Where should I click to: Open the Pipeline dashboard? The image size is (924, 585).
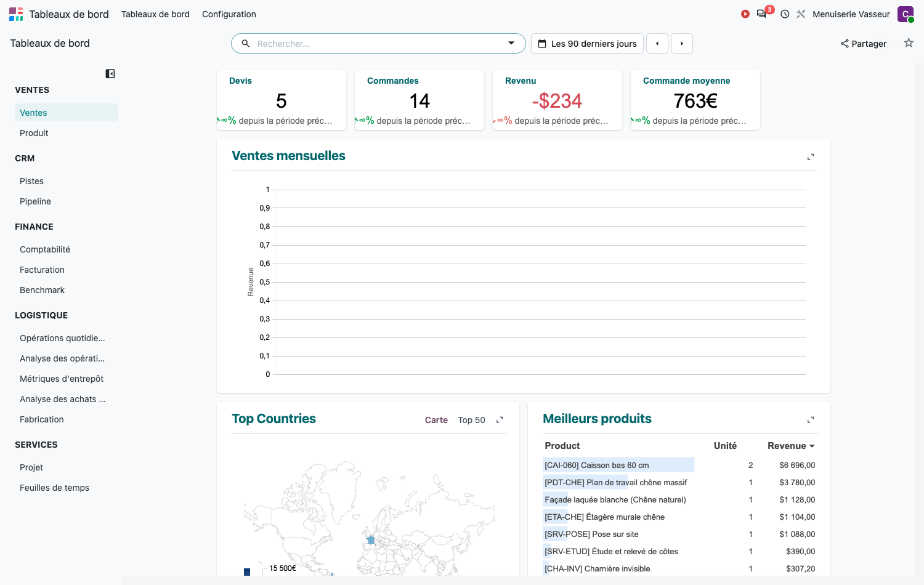coord(67,201)
